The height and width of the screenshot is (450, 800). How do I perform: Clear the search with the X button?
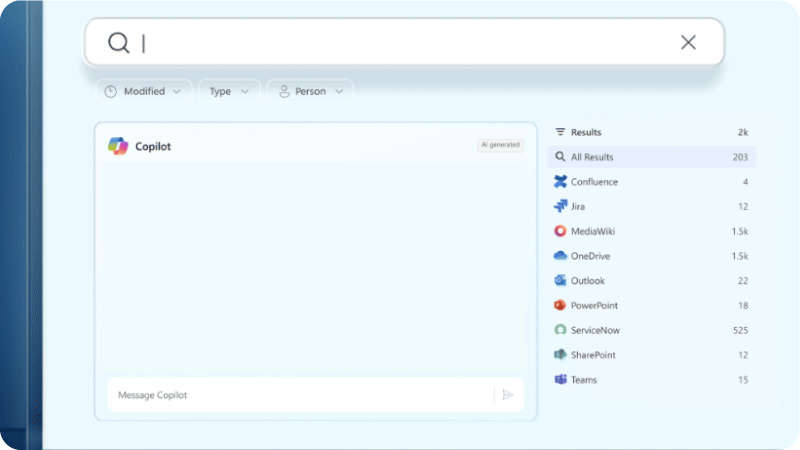(x=688, y=42)
